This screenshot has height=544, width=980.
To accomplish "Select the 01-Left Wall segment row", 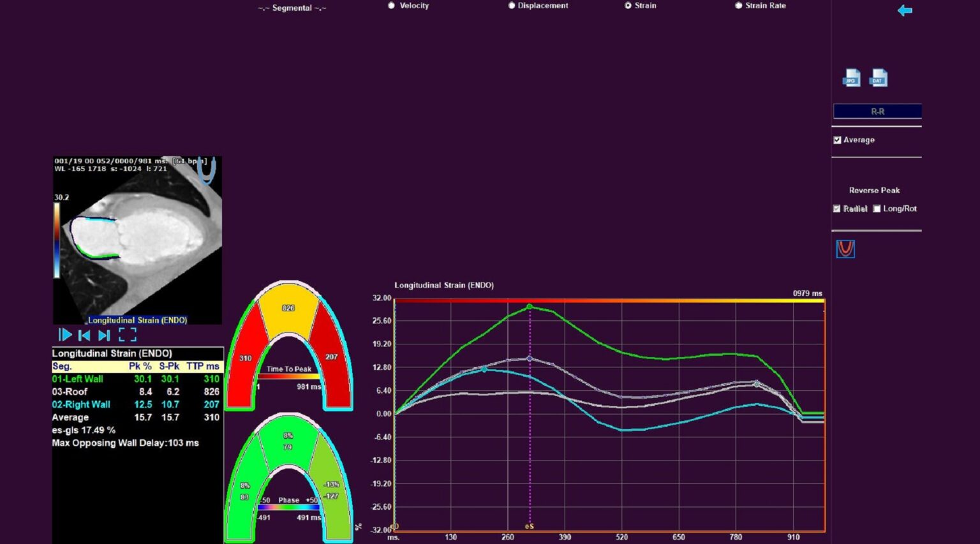I will (77, 379).
